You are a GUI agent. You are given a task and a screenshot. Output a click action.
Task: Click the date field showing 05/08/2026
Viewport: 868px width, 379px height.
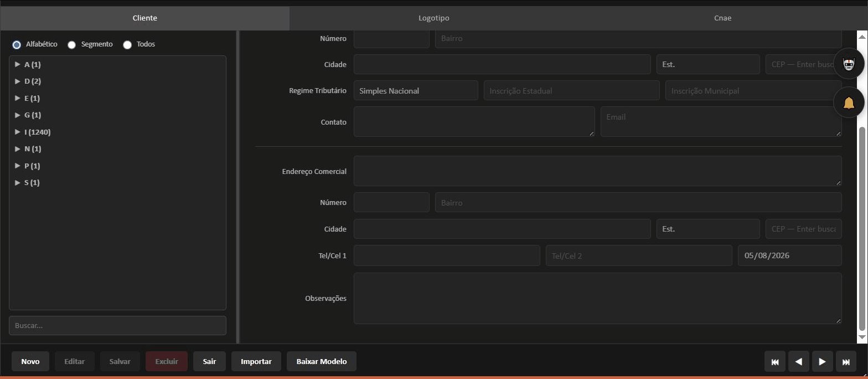[x=790, y=255]
